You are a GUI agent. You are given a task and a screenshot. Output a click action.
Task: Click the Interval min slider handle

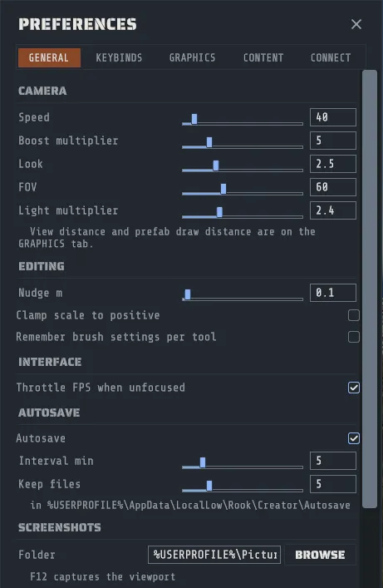(x=203, y=462)
